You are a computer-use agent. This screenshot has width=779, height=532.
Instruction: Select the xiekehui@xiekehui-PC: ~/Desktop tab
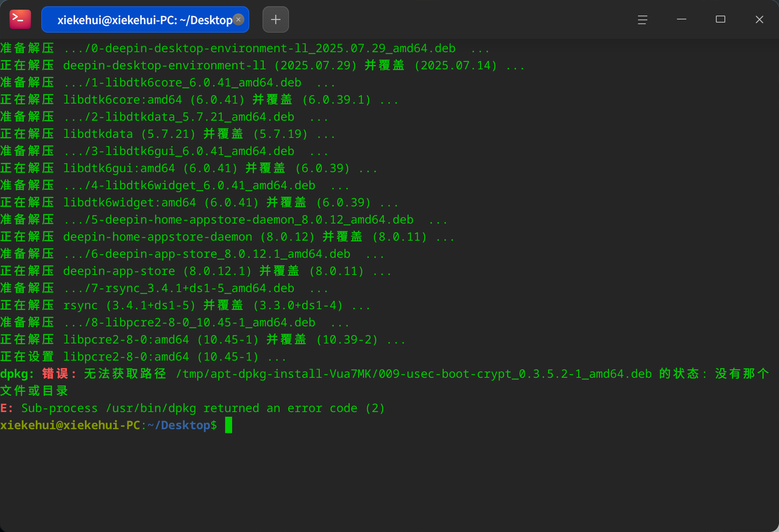(145, 19)
